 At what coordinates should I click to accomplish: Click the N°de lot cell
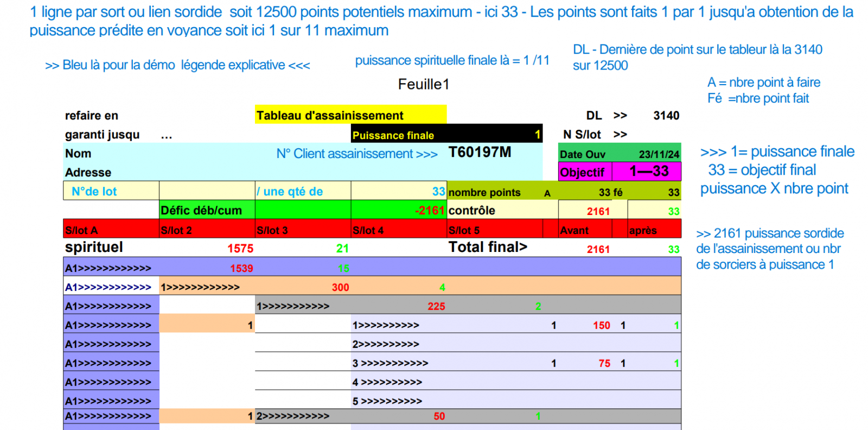[x=94, y=191]
